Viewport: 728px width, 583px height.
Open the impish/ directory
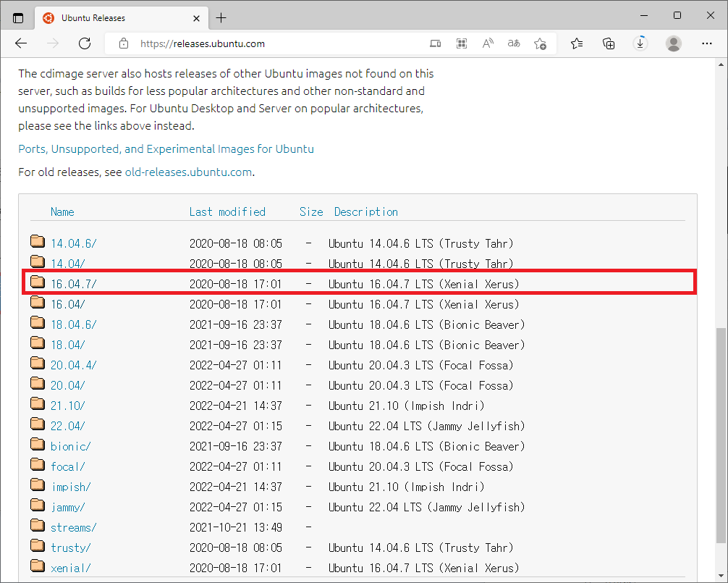point(71,487)
